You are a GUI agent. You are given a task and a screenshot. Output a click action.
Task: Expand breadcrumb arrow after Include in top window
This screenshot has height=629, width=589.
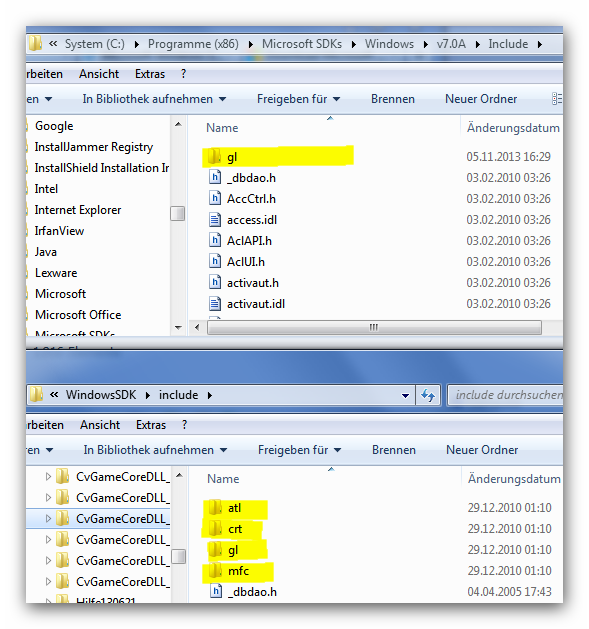click(540, 44)
